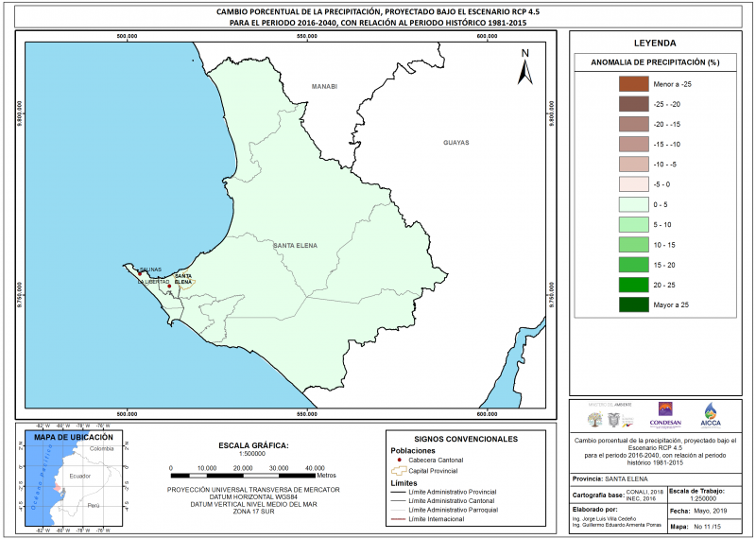Screen dimensions: 756x539
Task: Click the Límite Internacional red line symbol
Action: (x=398, y=519)
